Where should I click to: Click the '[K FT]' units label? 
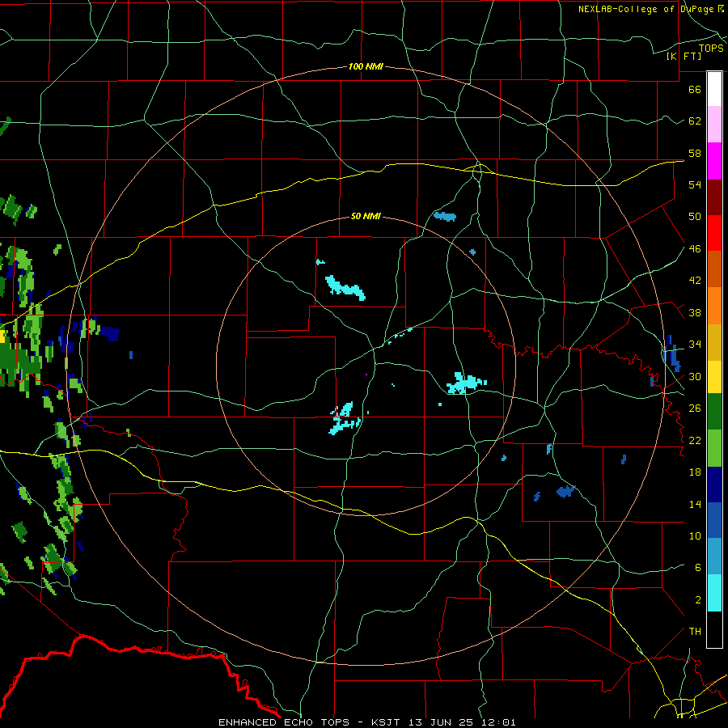pos(684,56)
